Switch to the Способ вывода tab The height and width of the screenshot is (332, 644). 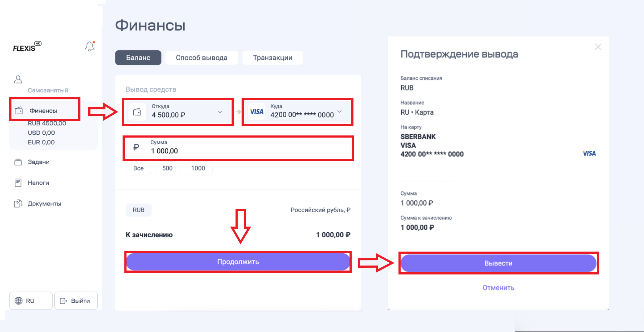202,58
